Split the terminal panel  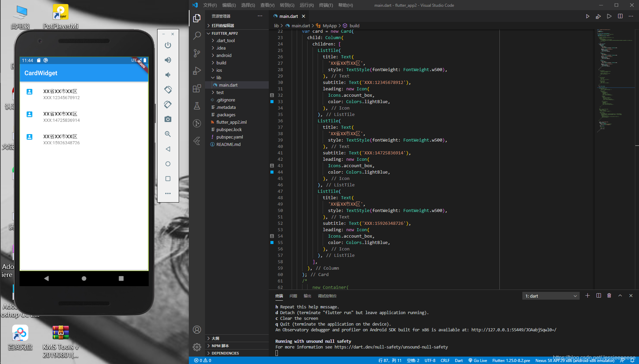(599, 296)
